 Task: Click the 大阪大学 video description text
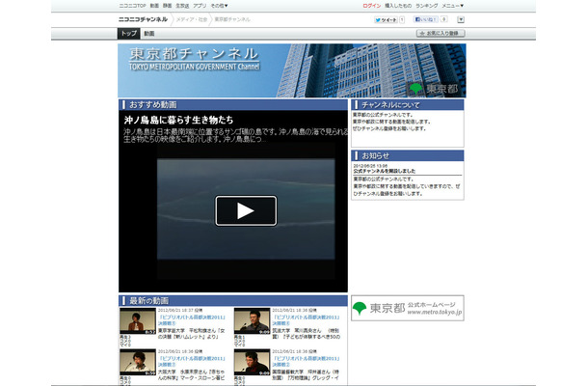[192, 374]
